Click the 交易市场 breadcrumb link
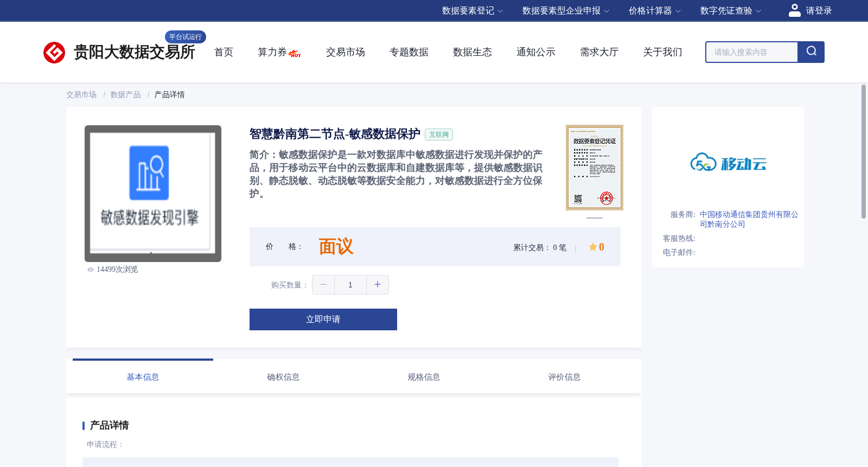 (x=81, y=95)
